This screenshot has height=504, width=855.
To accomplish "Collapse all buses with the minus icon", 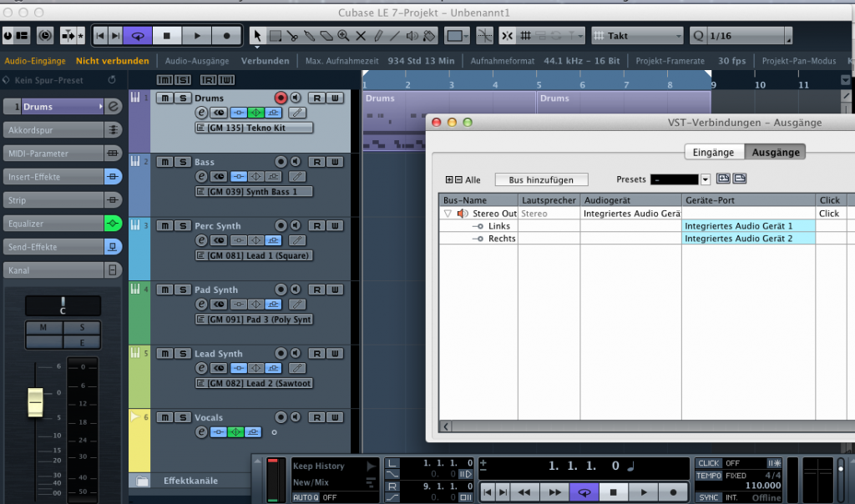I will point(458,179).
